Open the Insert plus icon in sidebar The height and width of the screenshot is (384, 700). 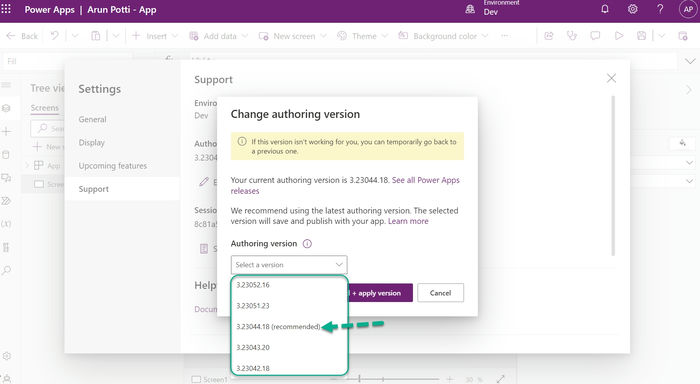point(6,131)
